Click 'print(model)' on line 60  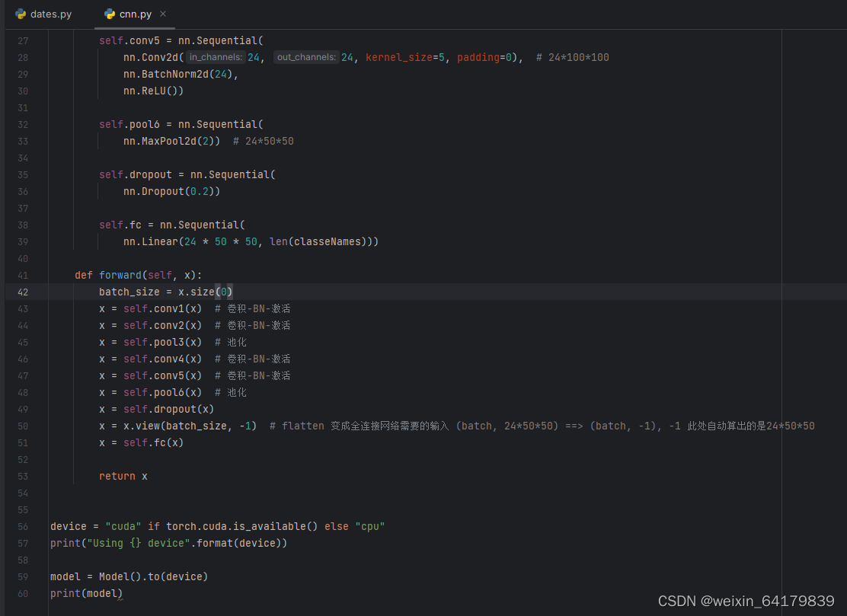[x=86, y=593]
